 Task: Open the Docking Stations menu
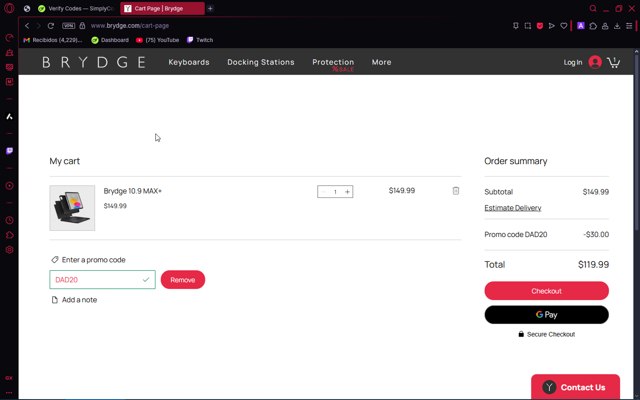pyautogui.click(x=261, y=62)
